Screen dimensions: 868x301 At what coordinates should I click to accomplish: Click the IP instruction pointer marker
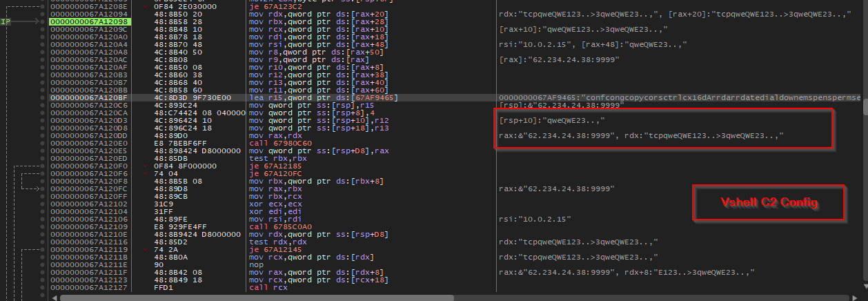click(6, 22)
